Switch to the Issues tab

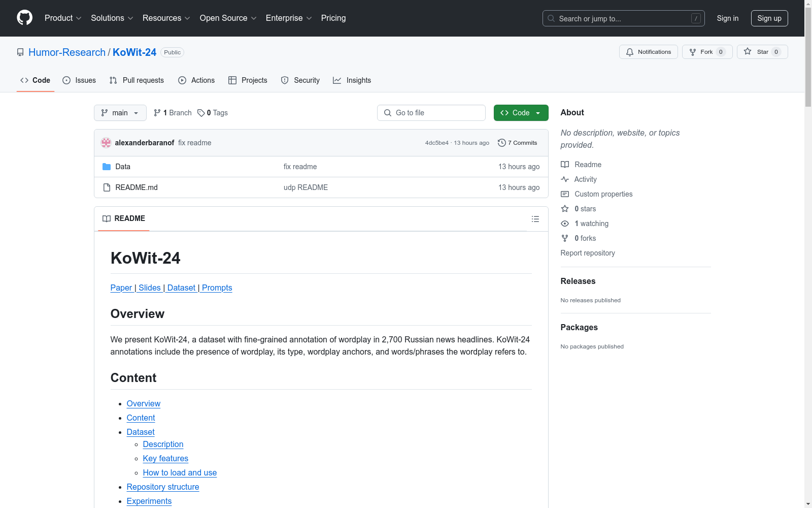click(79, 80)
